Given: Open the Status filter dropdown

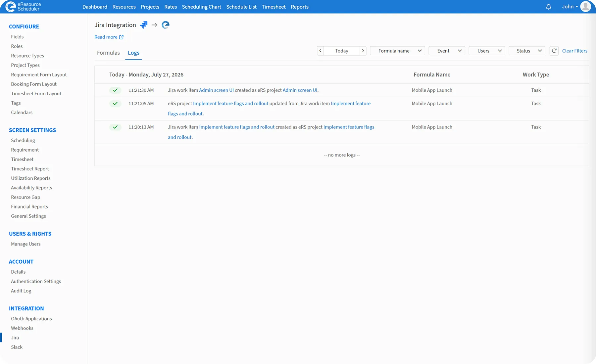Looking at the screenshot, I should (527, 51).
